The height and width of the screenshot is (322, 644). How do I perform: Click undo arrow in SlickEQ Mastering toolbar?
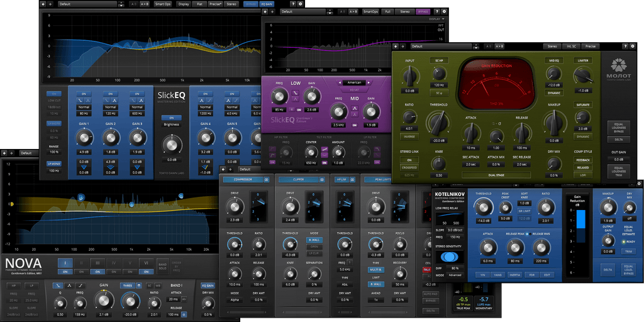coord(45,4)
